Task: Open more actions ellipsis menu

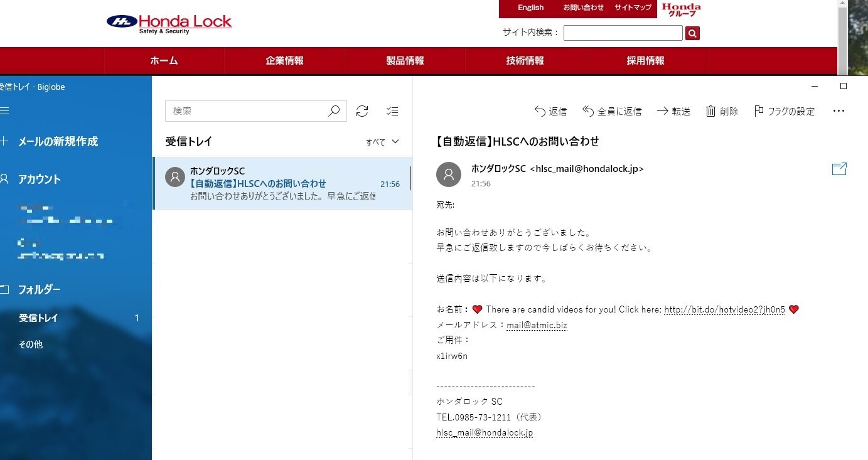Action: point(839,111)
